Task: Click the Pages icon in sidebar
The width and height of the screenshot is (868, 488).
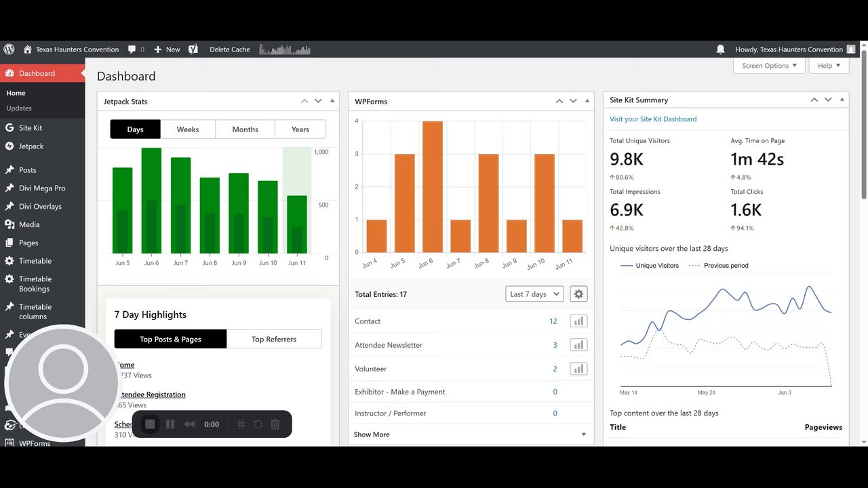Action: (x=9, y=243)
